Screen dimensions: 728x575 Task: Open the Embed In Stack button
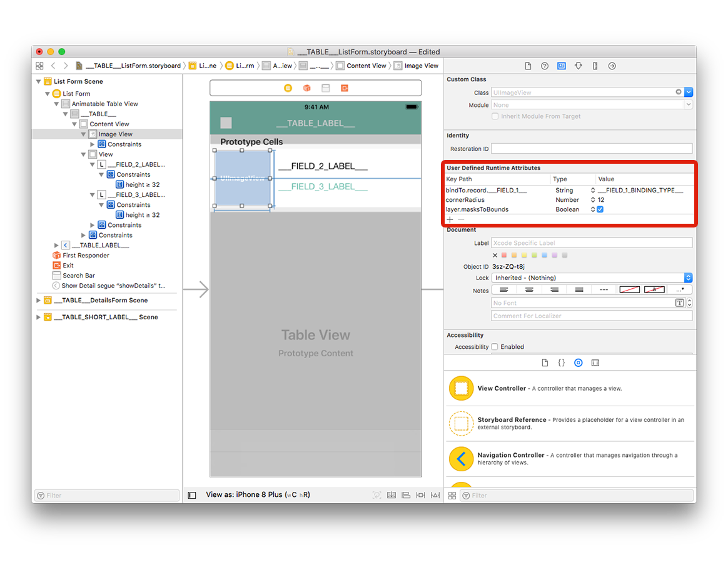[x=392, y=495]
